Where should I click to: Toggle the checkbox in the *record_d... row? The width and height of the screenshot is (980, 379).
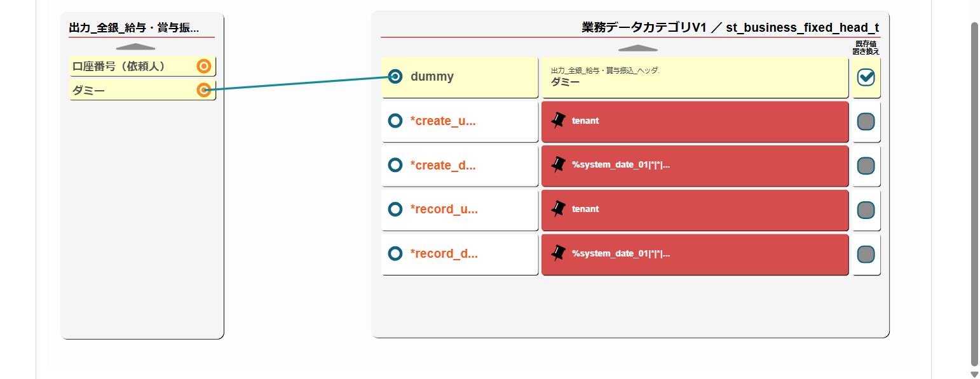tap(866, 254)
